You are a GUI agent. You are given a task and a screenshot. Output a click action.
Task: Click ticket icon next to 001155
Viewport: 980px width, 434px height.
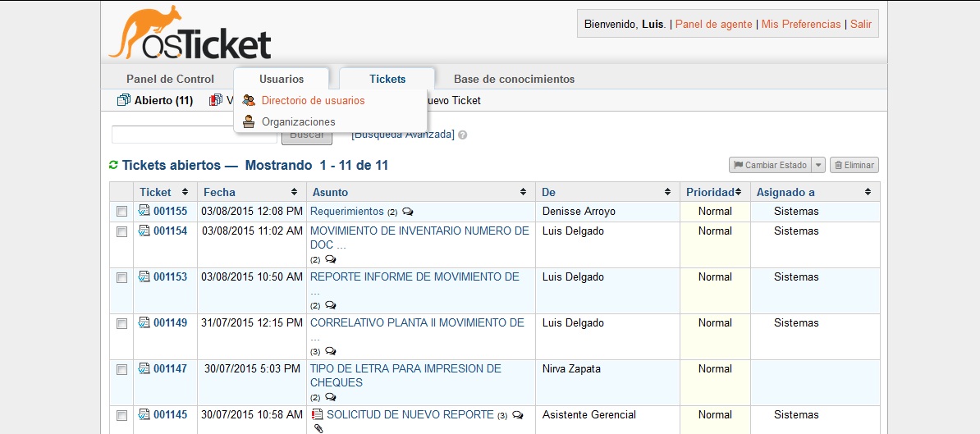[x=144, y=211]
